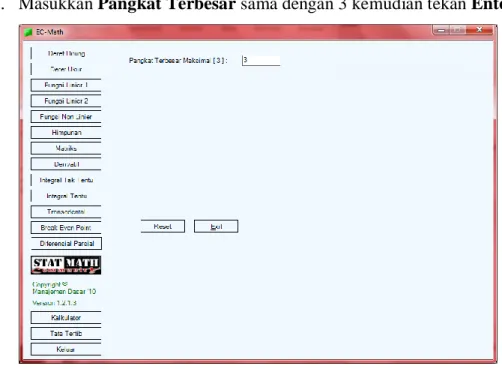
Task: Click the Himpunan button
Action: [x=66, y=132]
